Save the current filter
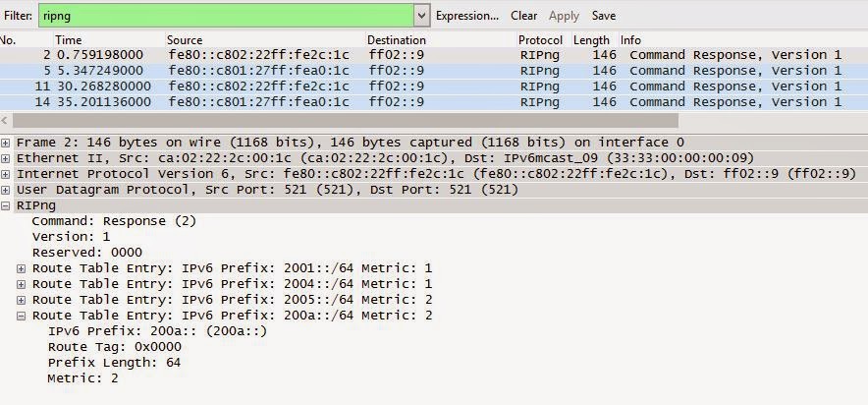This screenshot has height=405, width=868. [604, 16]
